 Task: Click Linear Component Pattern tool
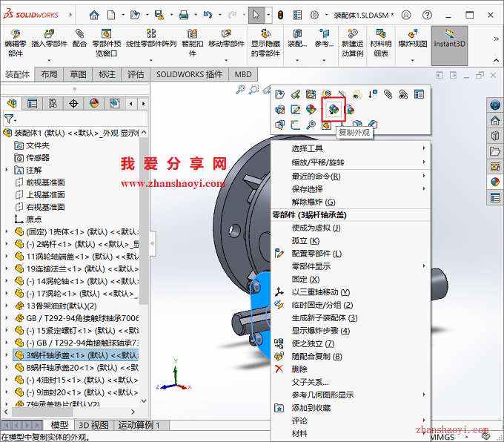[x=151, y=43]
